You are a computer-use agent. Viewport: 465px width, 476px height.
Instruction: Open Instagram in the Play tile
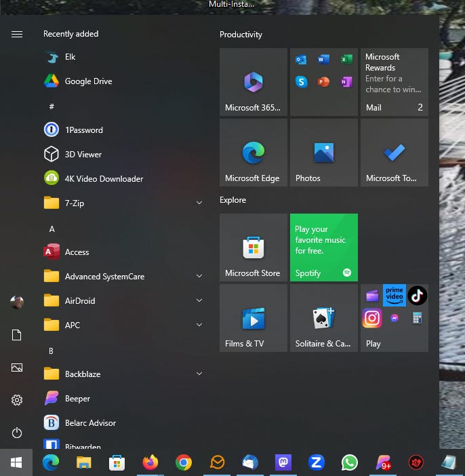(x=372, y=318)
